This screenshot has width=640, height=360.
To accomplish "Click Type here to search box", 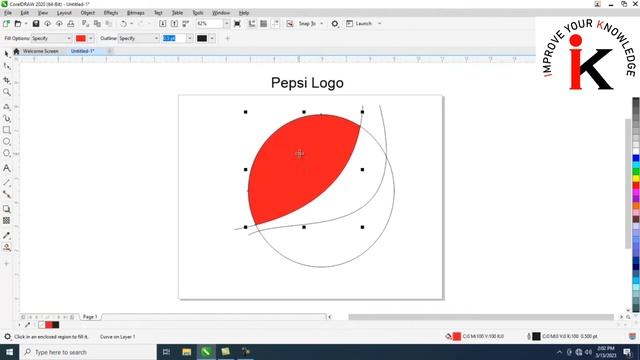I will click(x=88, y=352).
